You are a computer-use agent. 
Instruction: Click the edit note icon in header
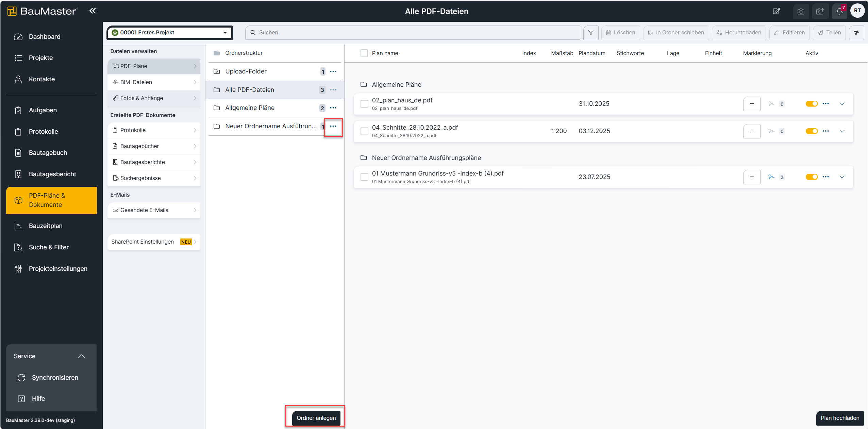776,11
